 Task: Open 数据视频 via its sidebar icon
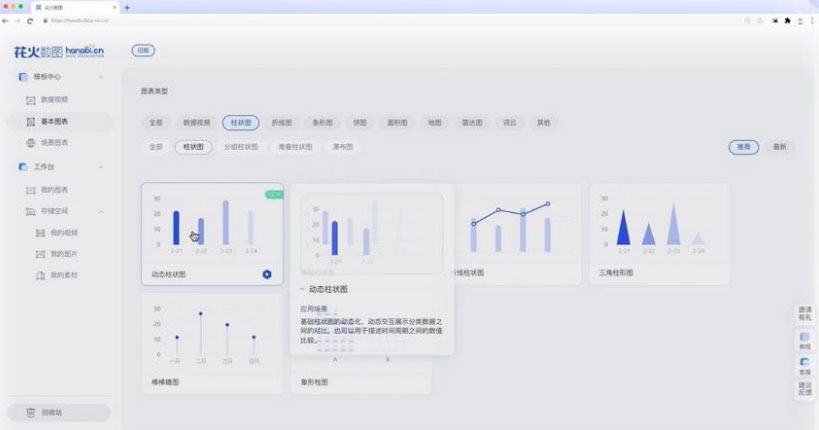[30, 100]
